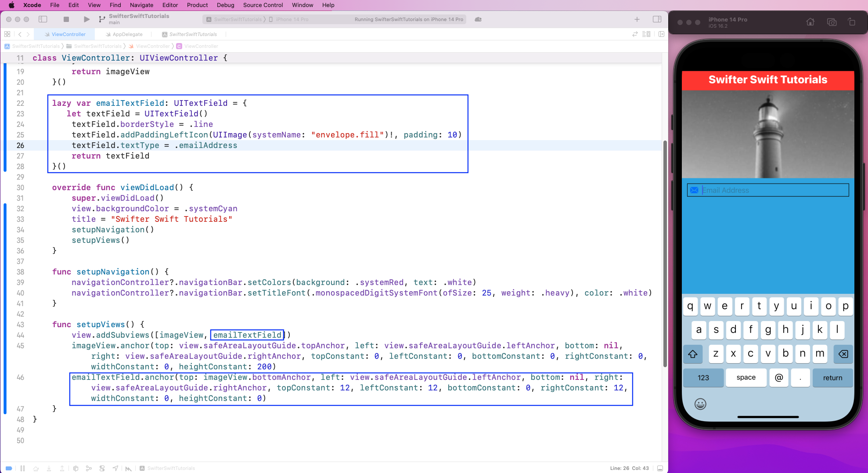Open ViewController class breadcrumb
Screen dimensions: 868x473
(x=197, y=46)
